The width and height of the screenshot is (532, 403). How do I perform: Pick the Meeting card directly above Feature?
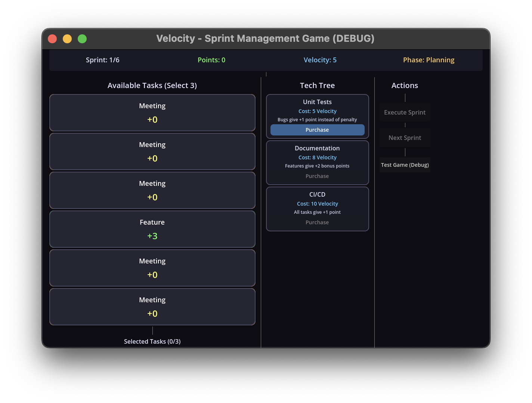pyautogui.click(x=152, y=190)
